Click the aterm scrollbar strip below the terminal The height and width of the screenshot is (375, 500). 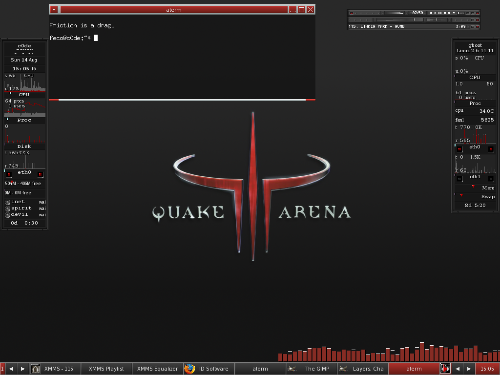point(182,100)
